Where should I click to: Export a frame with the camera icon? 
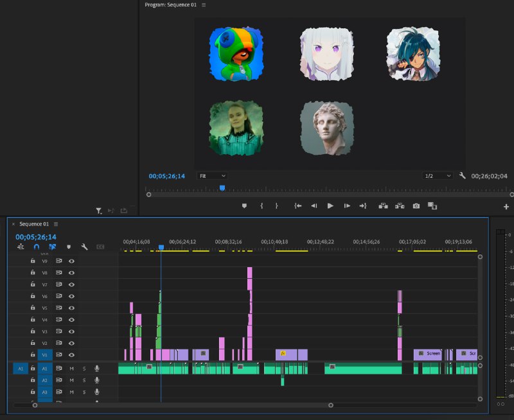[x=416, y=206]
